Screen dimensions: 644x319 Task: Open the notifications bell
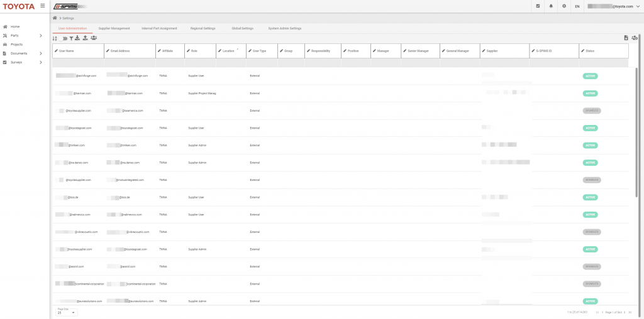(552, 6)
